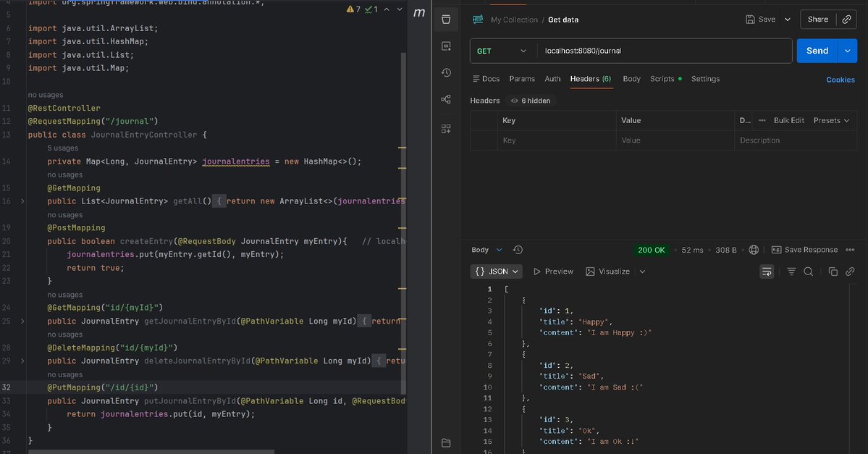
Task: Click the response link icon
Action: [x=851, y=272]
